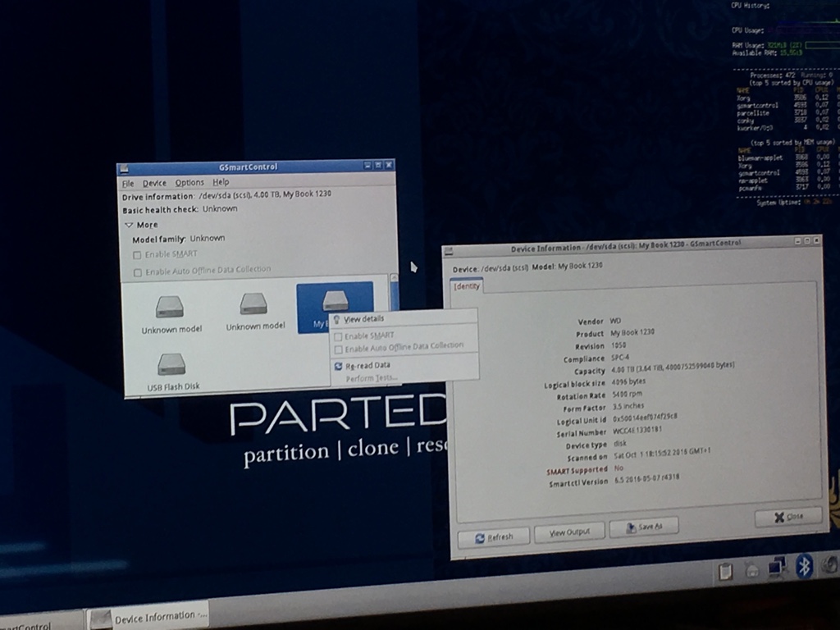Click the Bluetooth tray icon

[x=804, y=566]
